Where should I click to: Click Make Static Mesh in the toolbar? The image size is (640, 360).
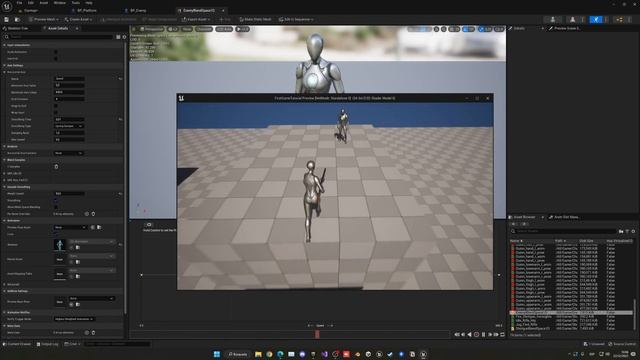pyautogui.click(x=255, y=19)
